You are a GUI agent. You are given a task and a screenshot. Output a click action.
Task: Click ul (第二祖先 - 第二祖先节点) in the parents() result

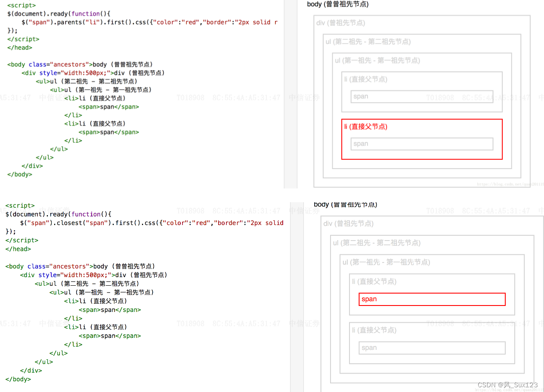[x=368, y=42]
